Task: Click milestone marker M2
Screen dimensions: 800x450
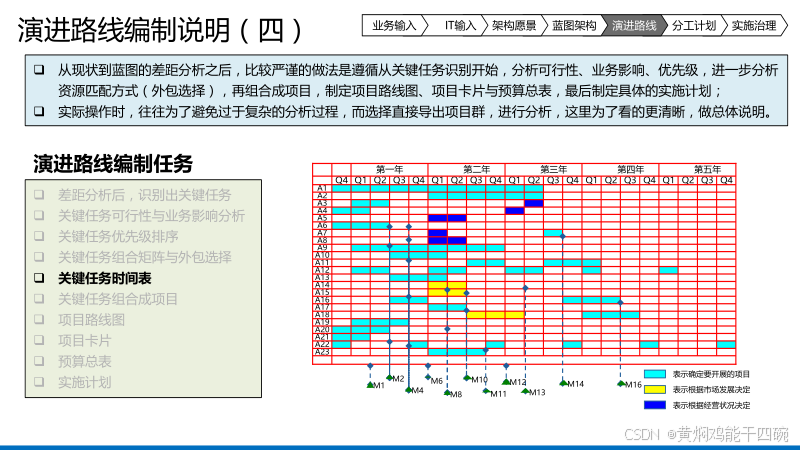Action: [390, 378]
